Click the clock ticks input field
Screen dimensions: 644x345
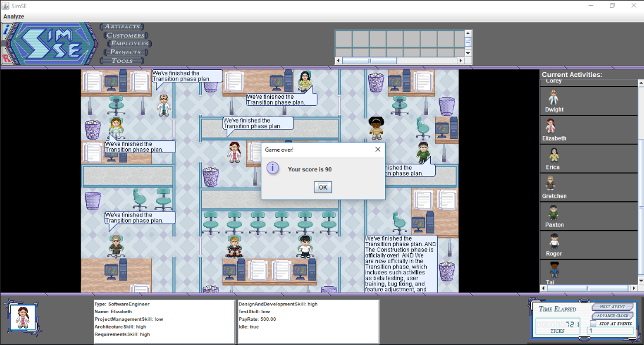pos(610,331)
